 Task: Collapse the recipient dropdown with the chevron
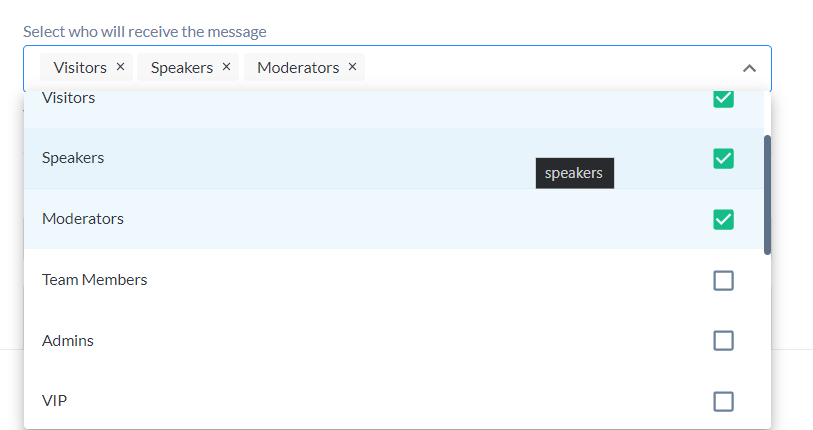pyautogui.click(x=749, y=68)
